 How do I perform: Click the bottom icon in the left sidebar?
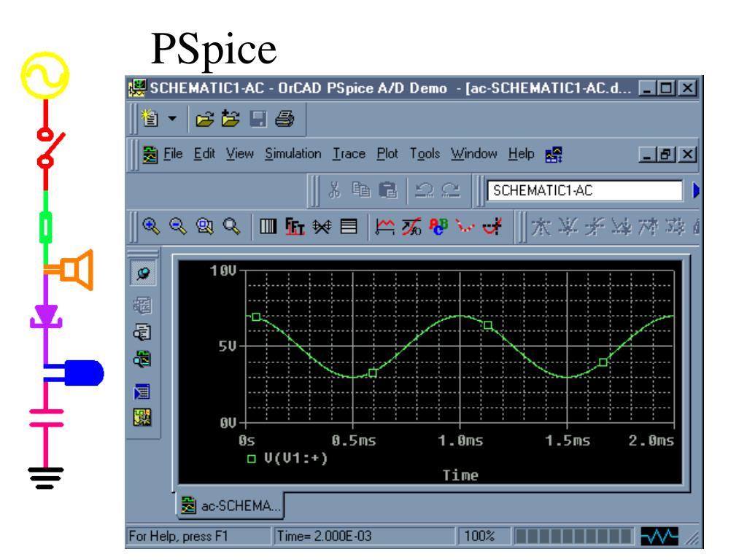pos(142,418)
